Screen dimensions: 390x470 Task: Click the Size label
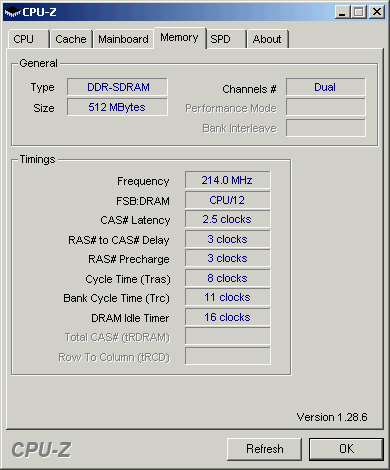click(x=44, y=108)
